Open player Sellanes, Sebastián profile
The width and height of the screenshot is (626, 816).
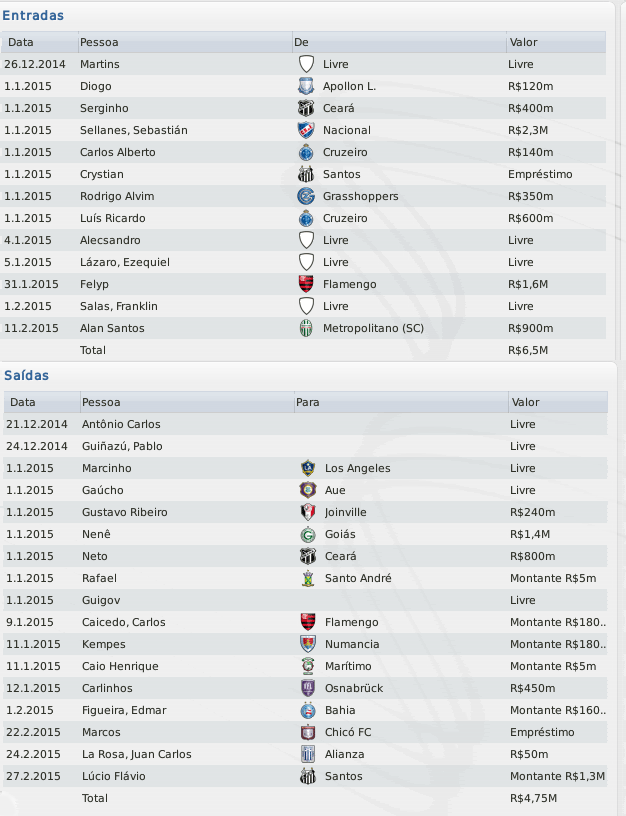[x=134, y=130]
